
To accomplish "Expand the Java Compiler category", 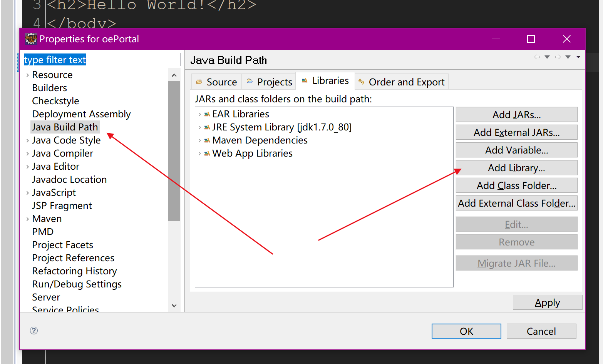I will click(27, 154).
